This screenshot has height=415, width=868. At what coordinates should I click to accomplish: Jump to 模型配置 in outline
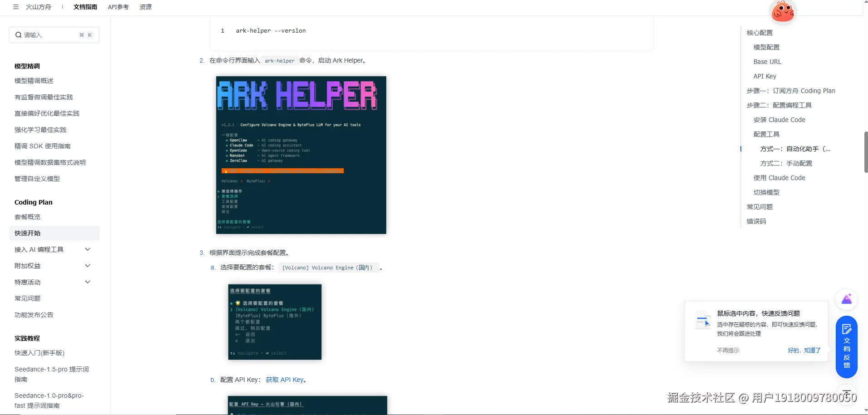click(x=766, y=47)
